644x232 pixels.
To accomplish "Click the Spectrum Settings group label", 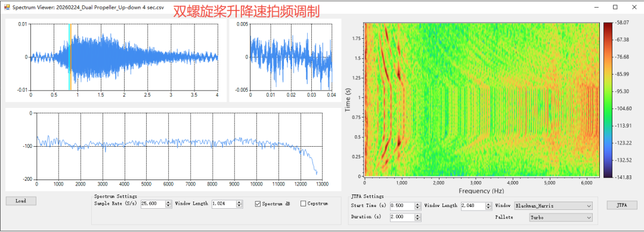I will click(x=116, y=196).
